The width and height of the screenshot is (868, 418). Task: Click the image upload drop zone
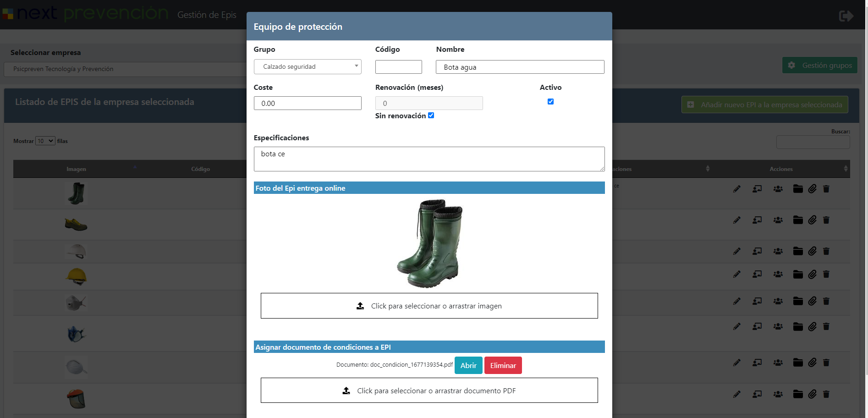click(x=429, y=306)
